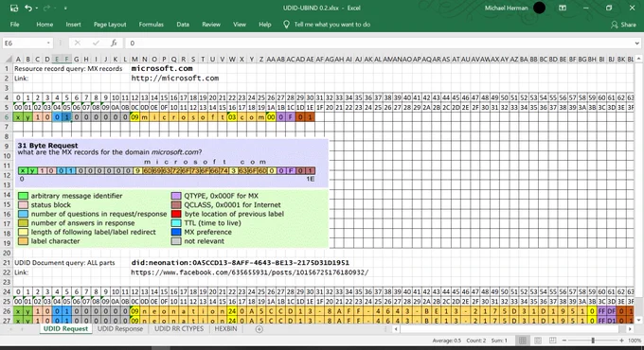Image resolution: width=644 pixels, height=350 pixels.
Task: Confirm the formula bar entry
Action: point(96,44)
